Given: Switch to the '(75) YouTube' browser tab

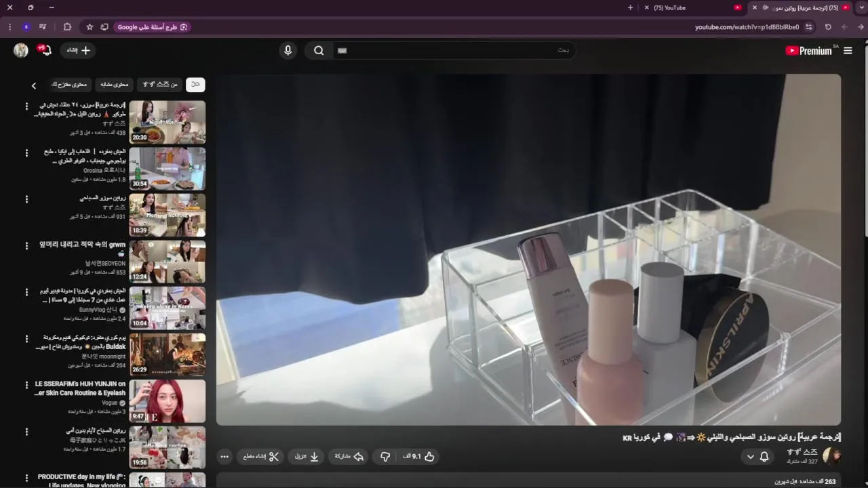Looking at the screenshot, I should click(692, 7).
